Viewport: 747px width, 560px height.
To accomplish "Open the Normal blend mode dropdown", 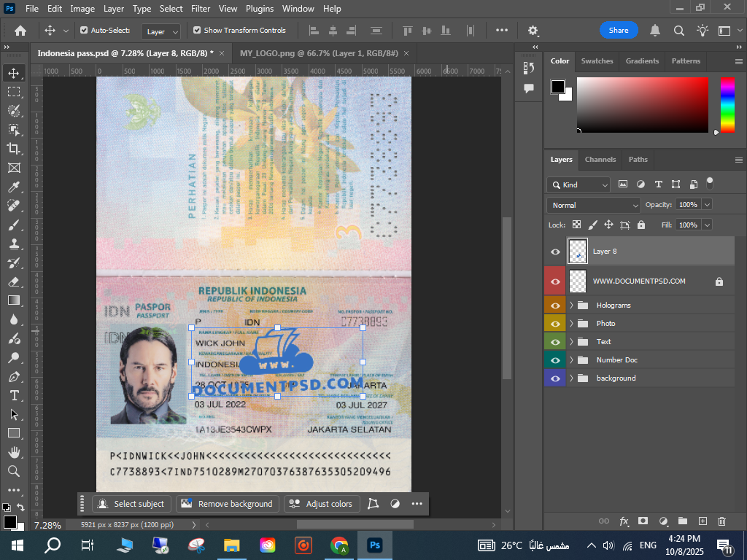I will pyautogui.click(x=594, y=205).
